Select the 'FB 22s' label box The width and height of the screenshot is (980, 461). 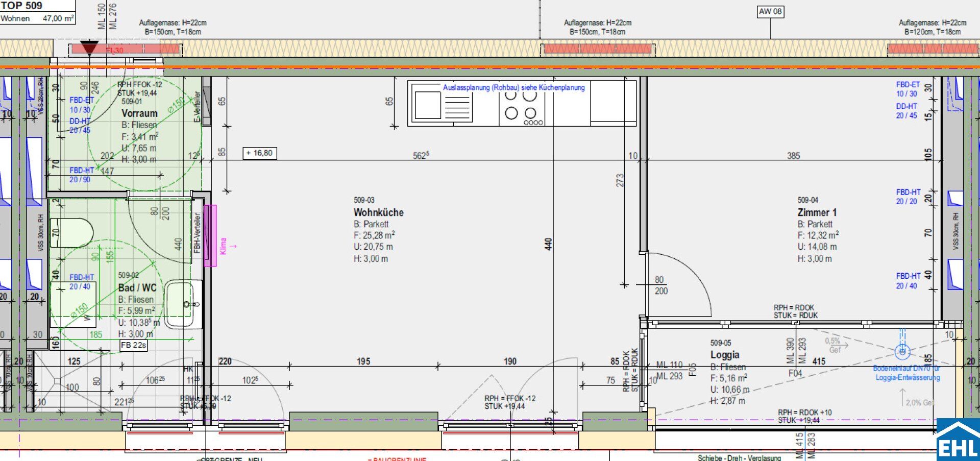pos(133,345)
